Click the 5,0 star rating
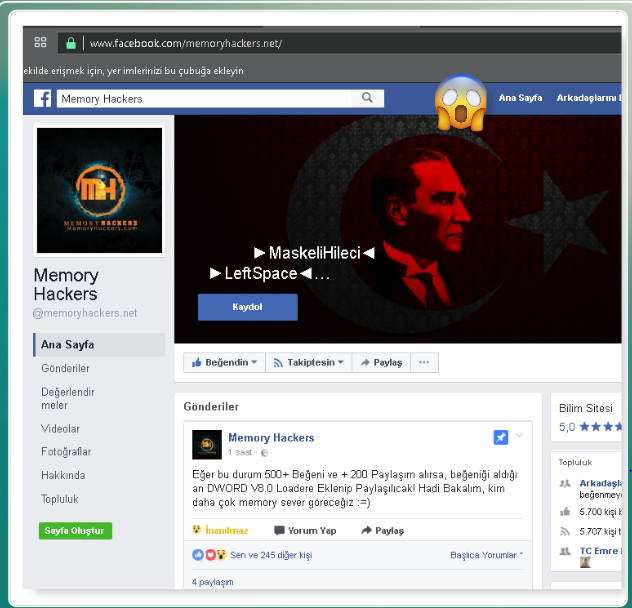632x608 pixels. (x=590, y=427)
